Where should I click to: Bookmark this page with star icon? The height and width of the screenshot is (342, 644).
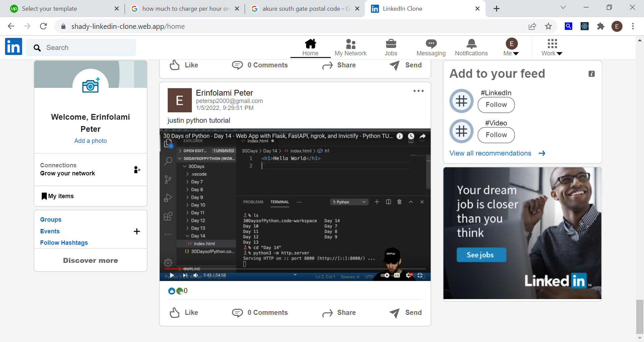click(548, 26)
